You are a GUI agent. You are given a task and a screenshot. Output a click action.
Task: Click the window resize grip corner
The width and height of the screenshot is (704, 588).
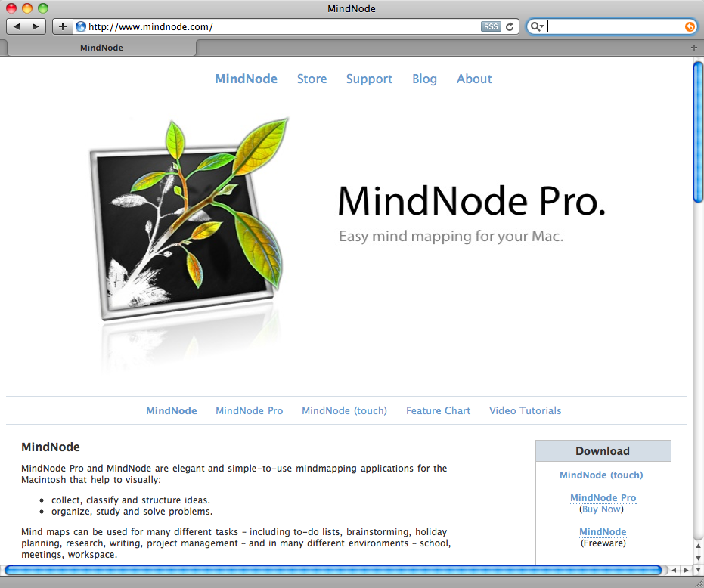tap(698, 582)
